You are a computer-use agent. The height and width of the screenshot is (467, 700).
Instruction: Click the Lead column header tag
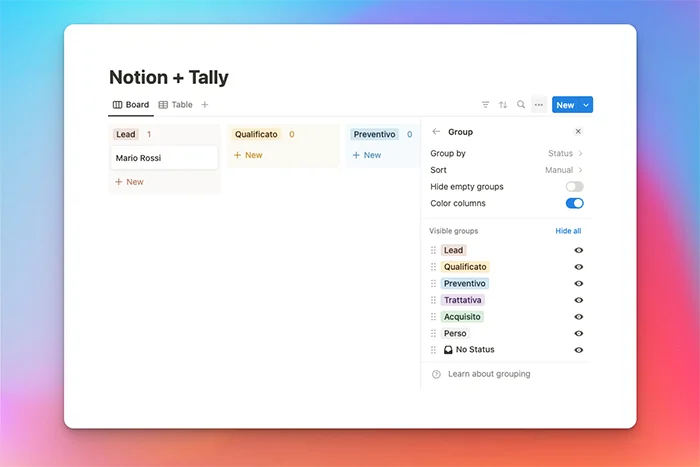pos(125,134)
